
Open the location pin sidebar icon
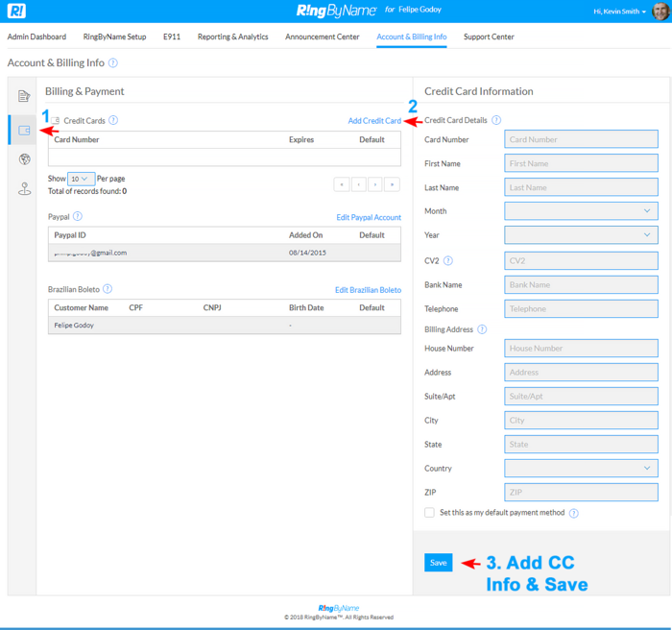click(24, 188)
